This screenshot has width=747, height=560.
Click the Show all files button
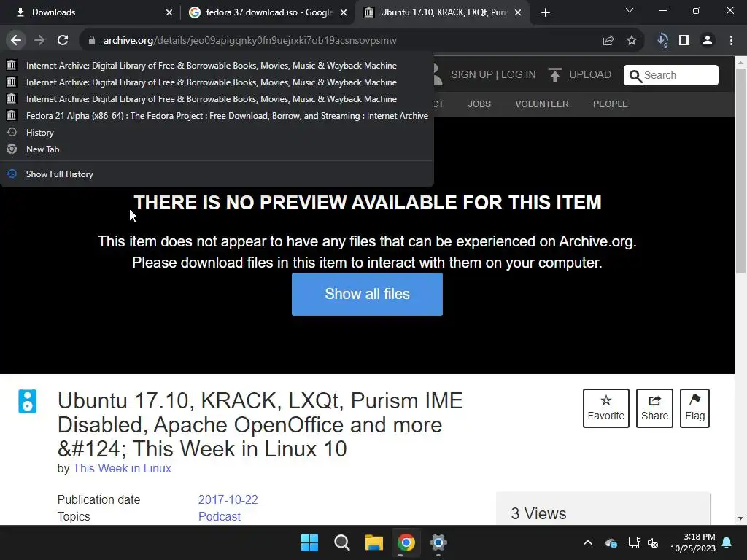click(x=367, y=294)
